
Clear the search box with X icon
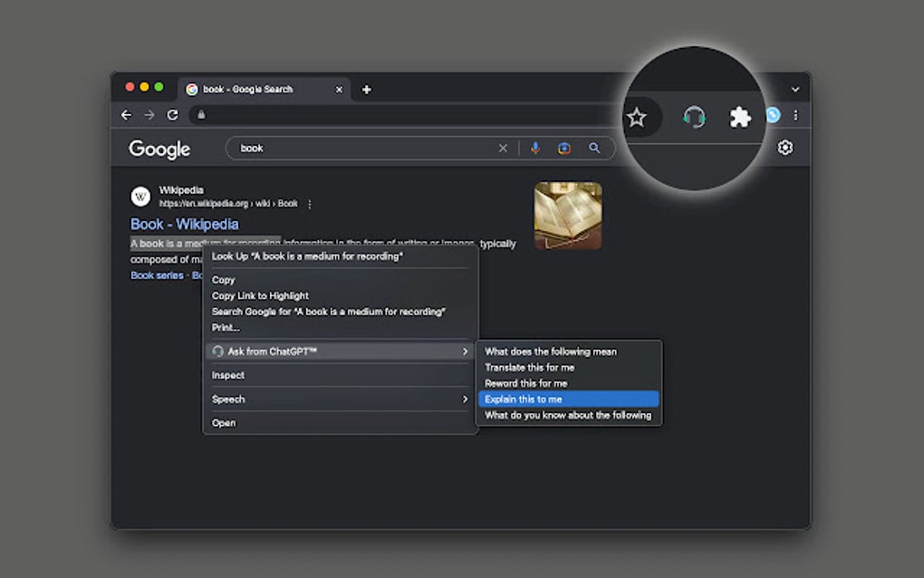(503, 149)
